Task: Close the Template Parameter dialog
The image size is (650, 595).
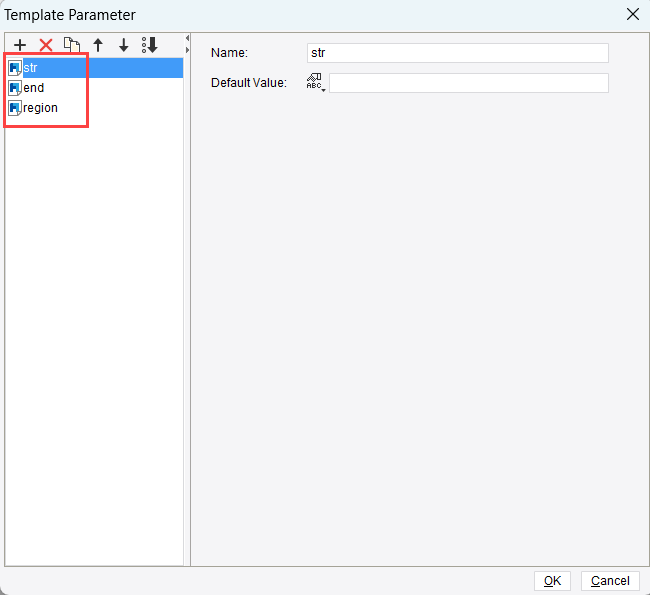Action: coord(633,15)
